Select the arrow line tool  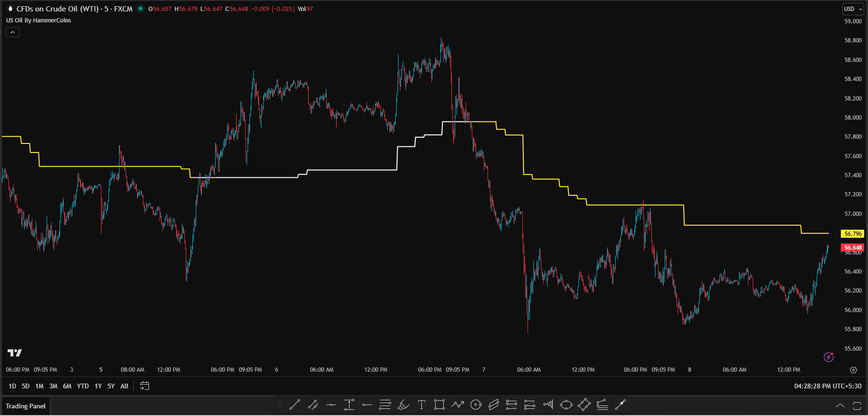(x=620, y=405)
